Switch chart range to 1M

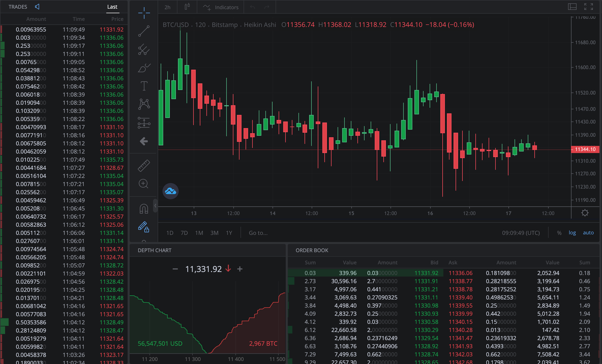199,233
